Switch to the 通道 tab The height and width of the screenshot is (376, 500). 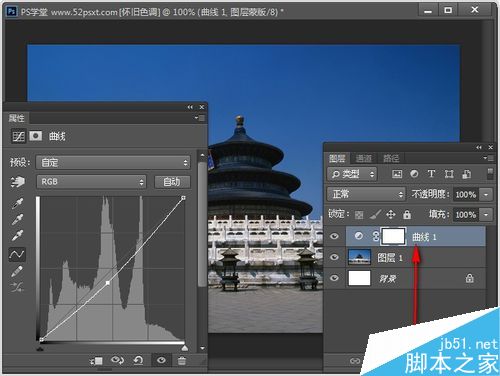pyautogui.click(x=363, y=158)
